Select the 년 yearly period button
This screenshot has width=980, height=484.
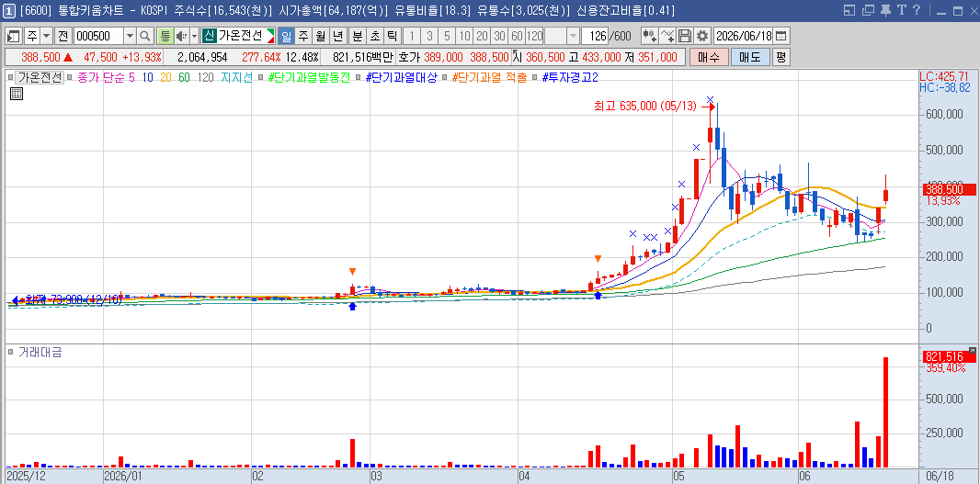pos(338,36)
